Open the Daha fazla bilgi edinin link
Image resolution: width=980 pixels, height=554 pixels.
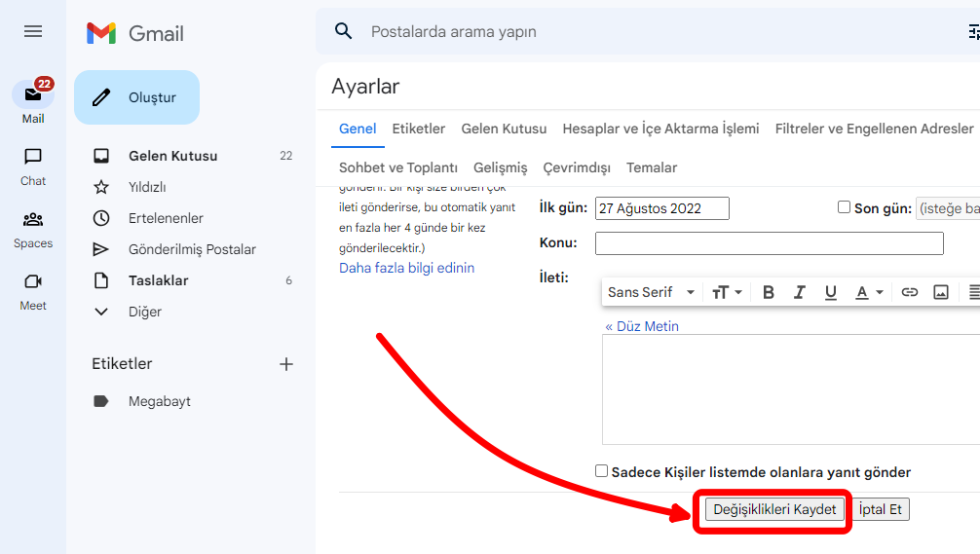coord(406,268)
